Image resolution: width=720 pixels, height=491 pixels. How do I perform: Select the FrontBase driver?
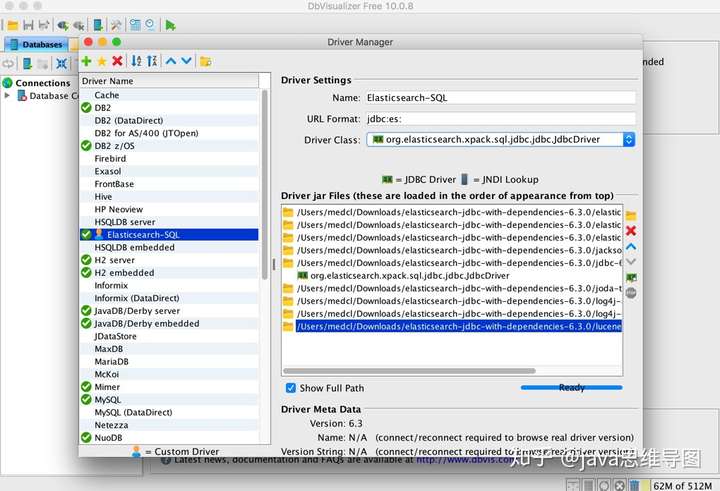(x=169, y=184)
